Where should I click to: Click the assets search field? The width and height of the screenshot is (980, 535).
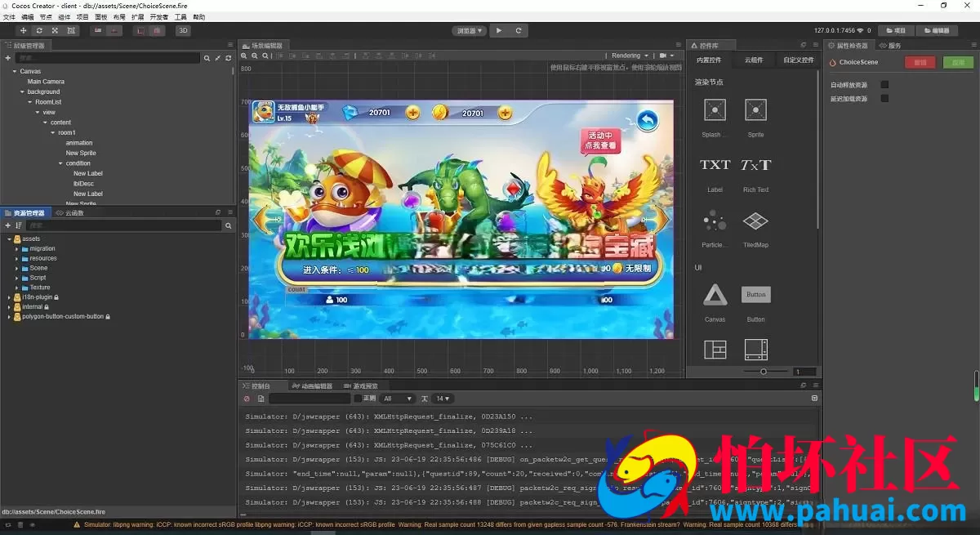pyautogui.click(x=124, y=225)
